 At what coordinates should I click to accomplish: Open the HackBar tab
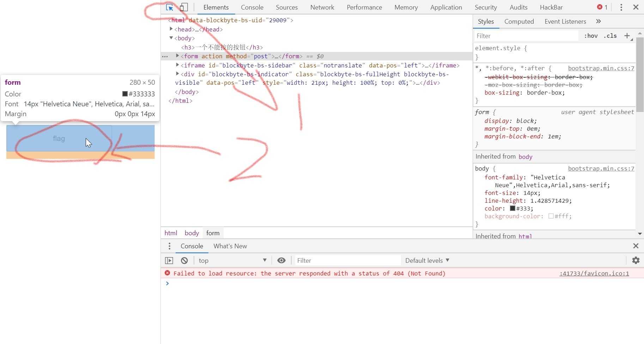(551, 7)
